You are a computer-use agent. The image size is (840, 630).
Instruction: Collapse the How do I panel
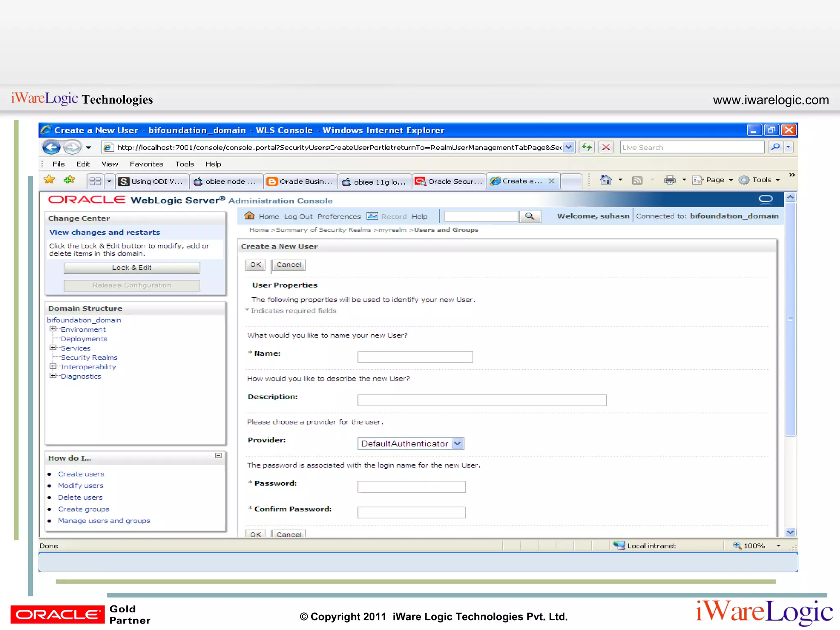218,456
